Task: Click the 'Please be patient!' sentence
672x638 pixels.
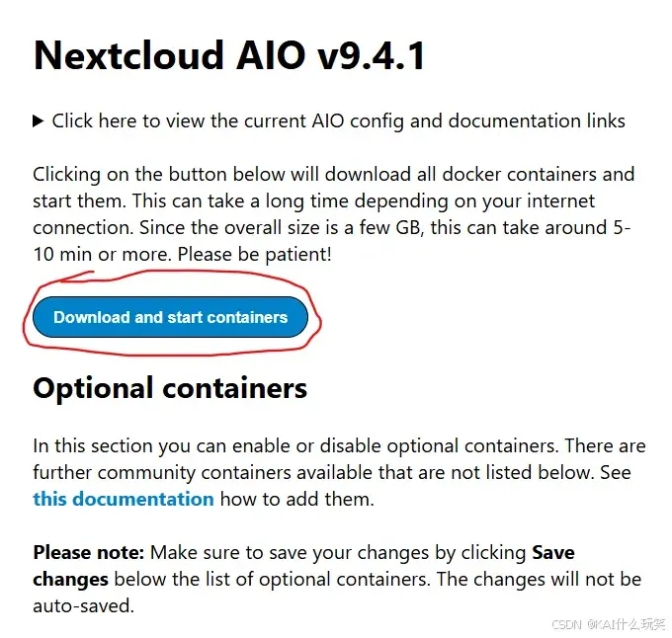Action: (255, 255)
